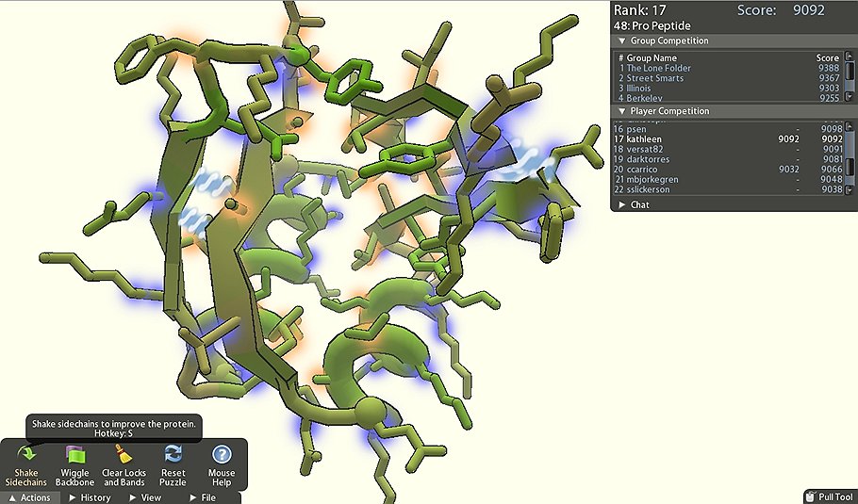This screenshot has width=858, height=504.
Task: Open the File menu tab
Action: point(203,497)
